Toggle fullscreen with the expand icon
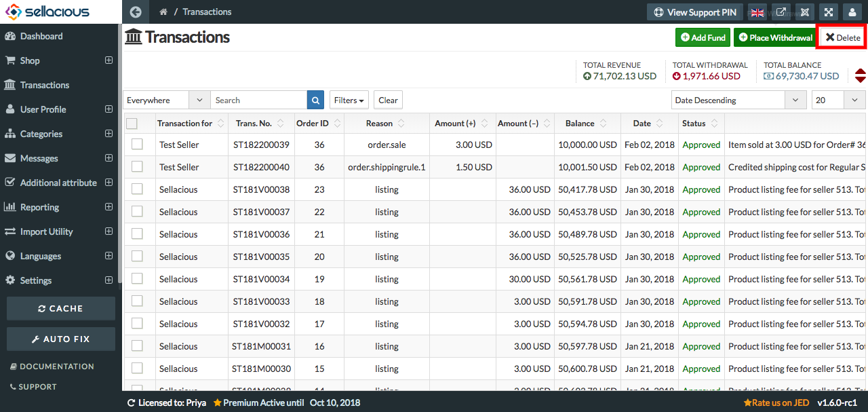The height and width of the screenshot is (412, 868). [829, 12]
